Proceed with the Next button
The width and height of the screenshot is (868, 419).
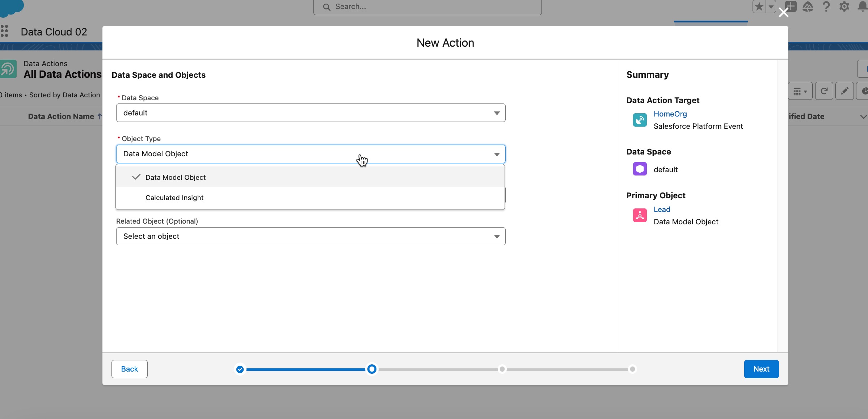761,369
